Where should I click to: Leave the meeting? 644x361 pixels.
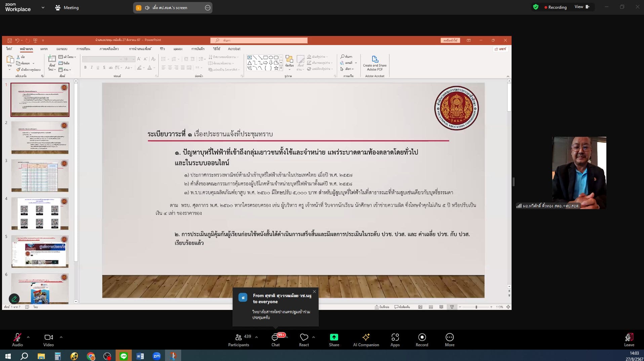pyautogui.click(x=629, y=337)
